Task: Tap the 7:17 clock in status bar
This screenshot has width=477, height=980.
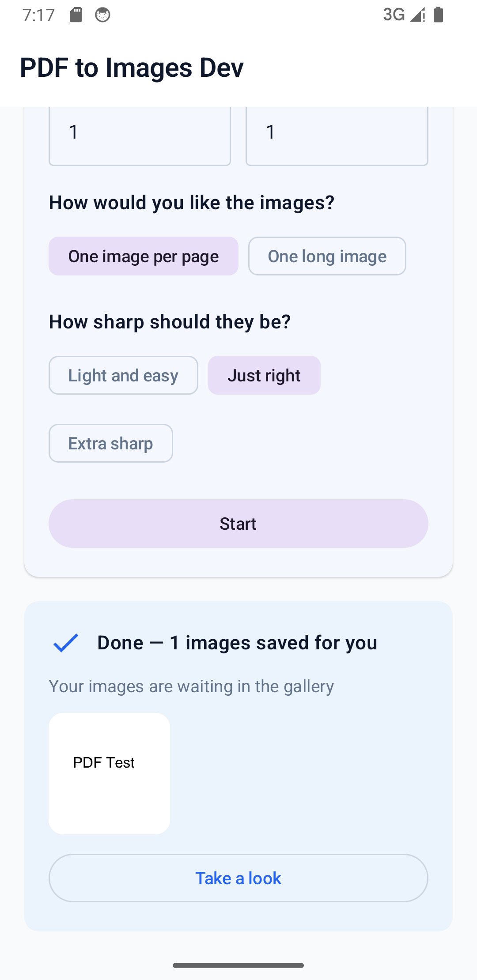Action: point(38,15)
